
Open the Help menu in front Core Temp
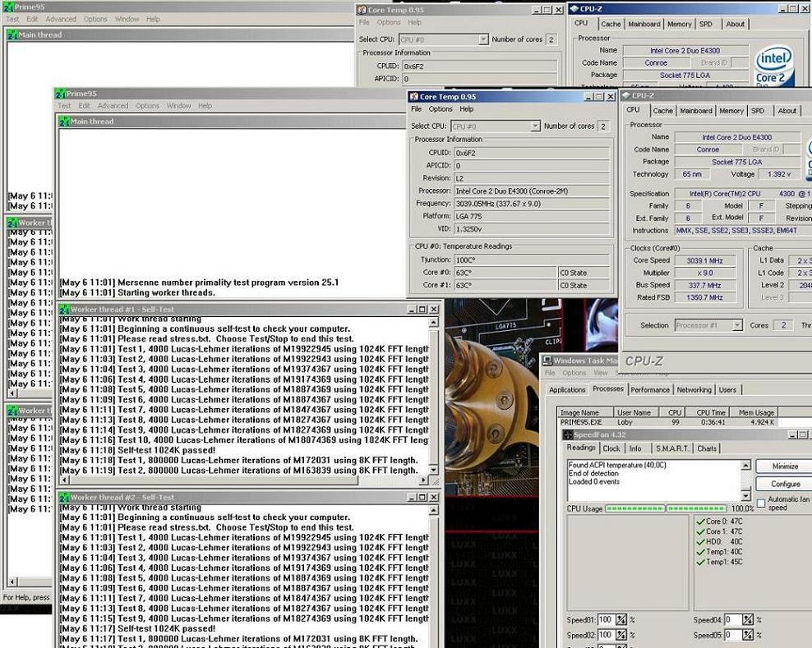pyautogui.click(x=467, y=109)
